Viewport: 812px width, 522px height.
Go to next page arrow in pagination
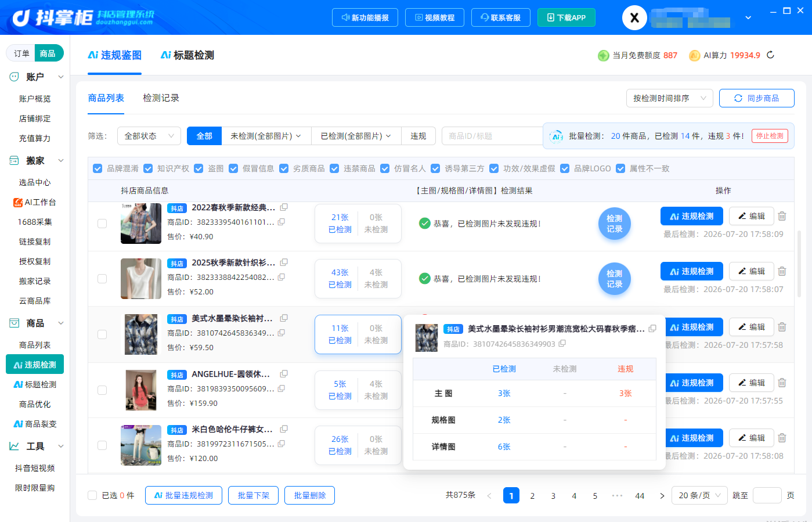[x=662, y=496]
